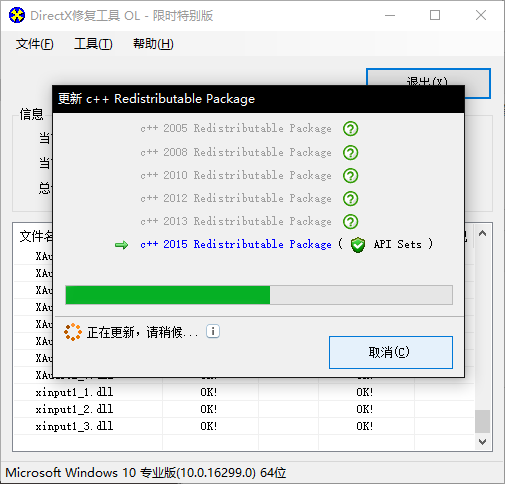
Task: Select c++ 2010 Redistributable Package text
Action: click(x=236, y=175)
